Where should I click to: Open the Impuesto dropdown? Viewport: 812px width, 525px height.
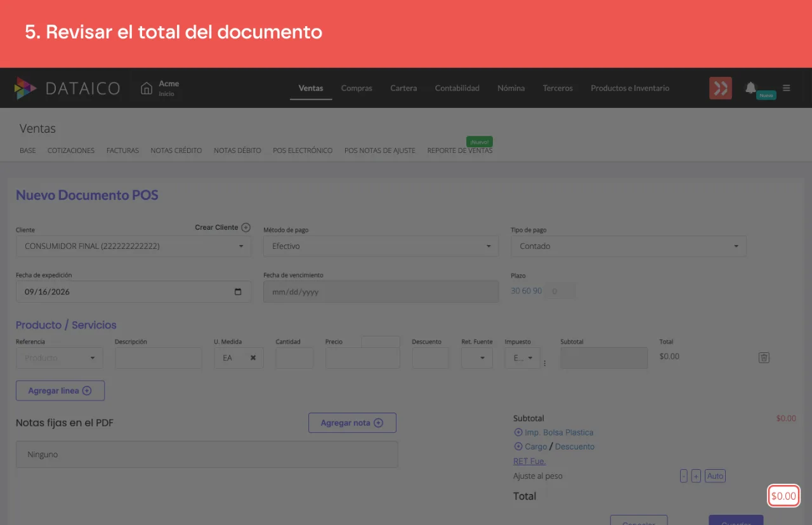coord(523,358)
